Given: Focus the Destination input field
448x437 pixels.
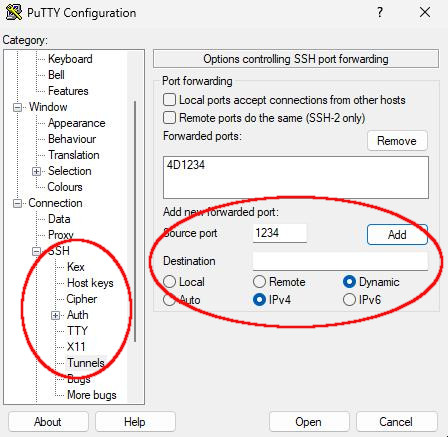Looking at the screenshot, I should (340, 261).
